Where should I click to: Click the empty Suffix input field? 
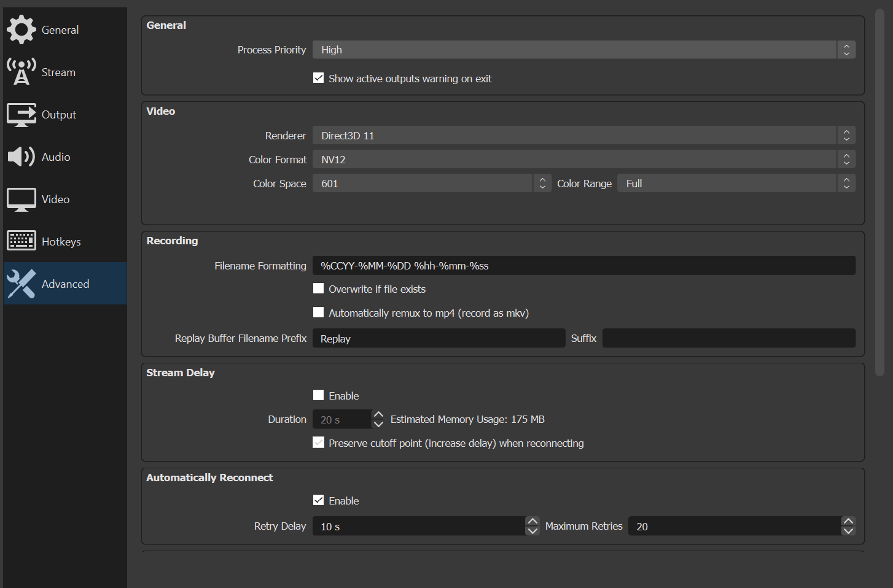pos(728,338)
